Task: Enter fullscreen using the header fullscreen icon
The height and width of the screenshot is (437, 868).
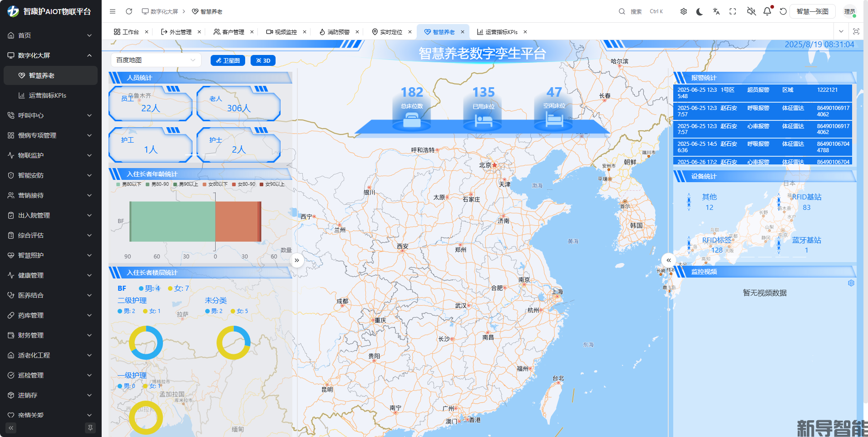Action: pos(733,11)
